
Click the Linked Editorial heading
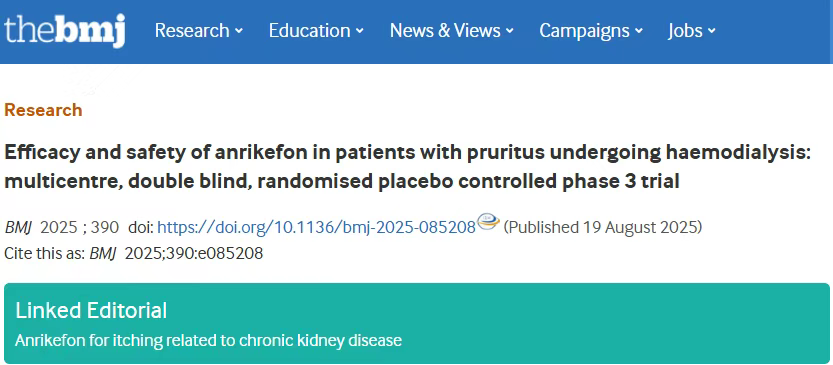(91, 310)
